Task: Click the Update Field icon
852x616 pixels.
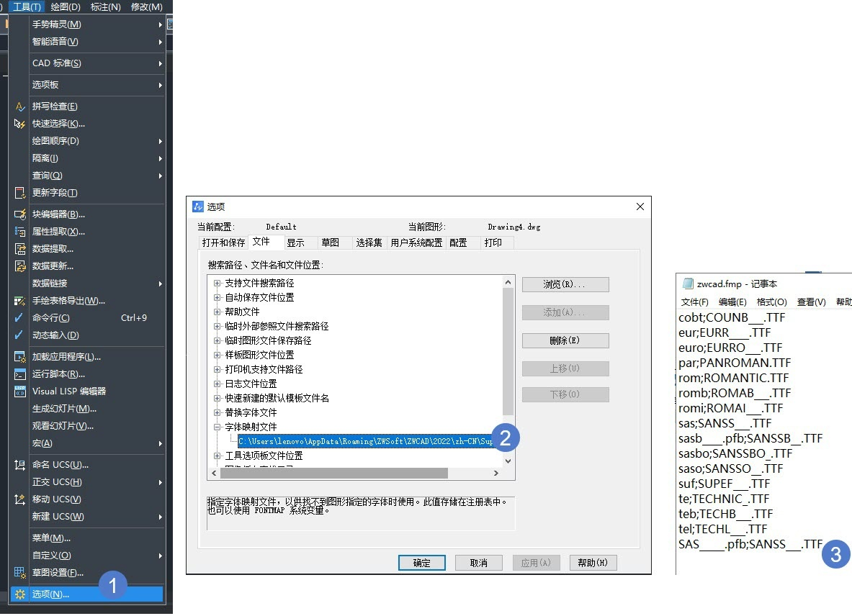Action: pos(19,193)
